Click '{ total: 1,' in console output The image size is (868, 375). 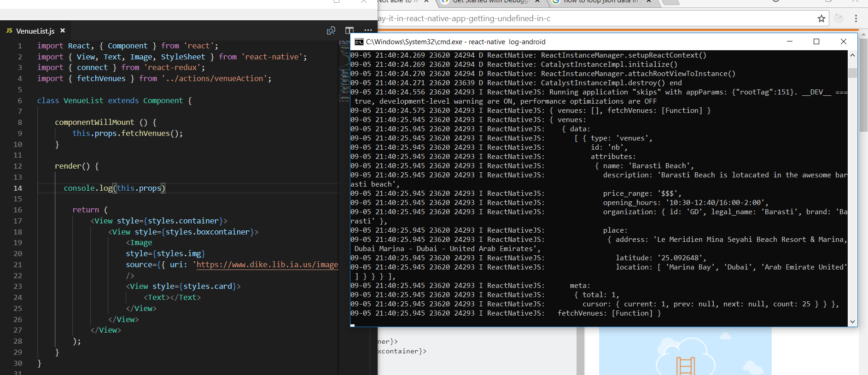(x=596, y=295)
